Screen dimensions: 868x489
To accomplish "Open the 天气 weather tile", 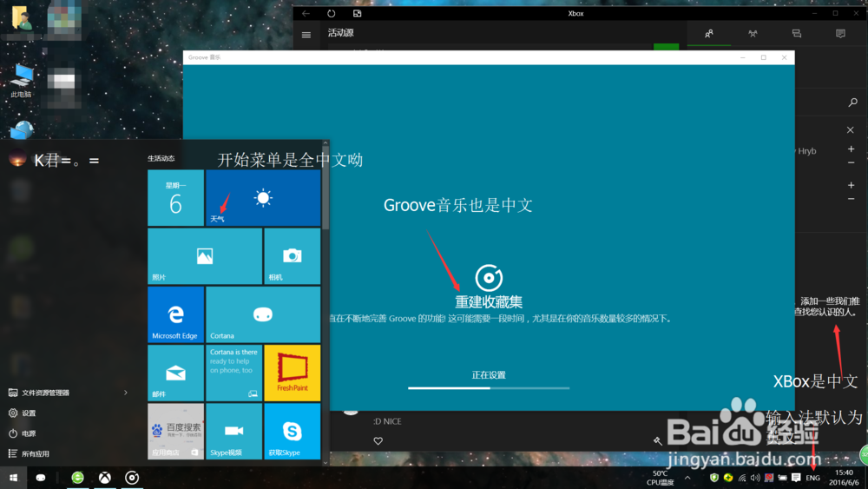I will pyautogui.click(x=263, y=198).
